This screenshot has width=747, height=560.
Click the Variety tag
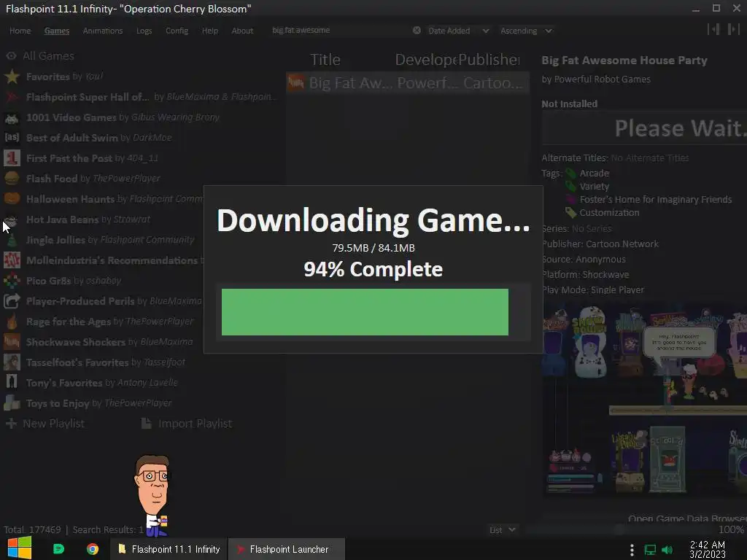tap(594, 186)
